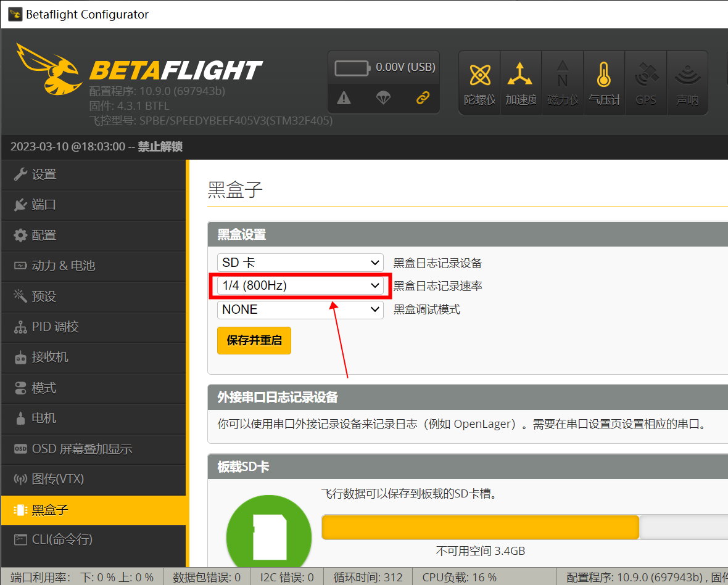Image resolution: width=728 pixels, height=585 pixels.
Task: Open the 模式 modes tab
Action: point(93,388)
